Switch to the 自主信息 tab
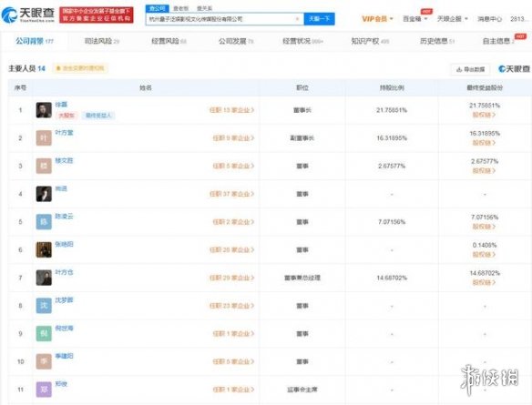 coord(499,41)
